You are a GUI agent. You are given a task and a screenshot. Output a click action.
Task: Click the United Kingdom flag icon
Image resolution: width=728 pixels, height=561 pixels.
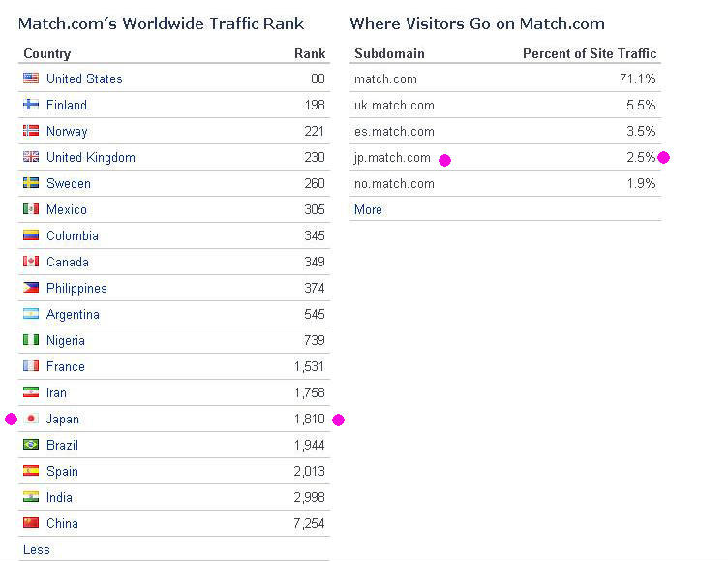coord(30,157)
